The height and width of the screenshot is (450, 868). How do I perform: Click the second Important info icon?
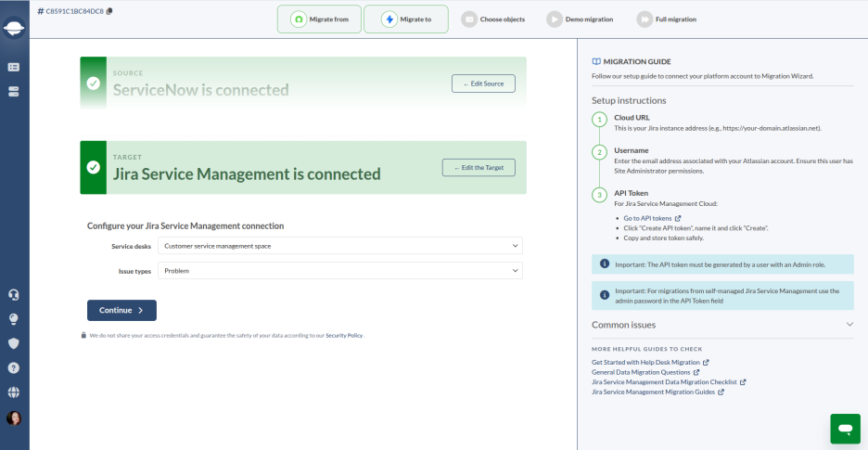pos(605,295)
